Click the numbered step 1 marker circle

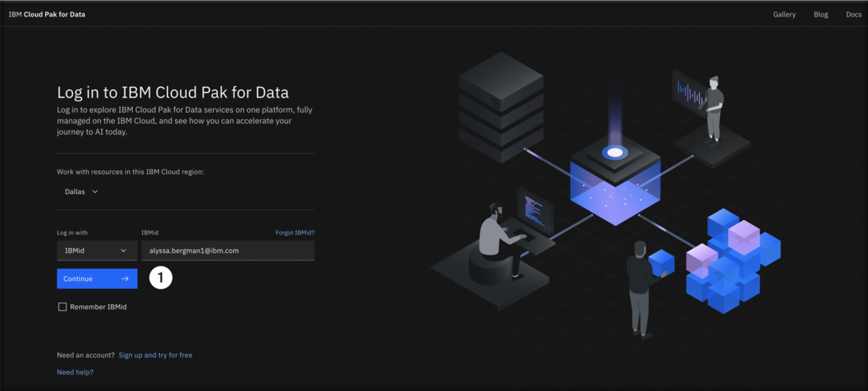pos(161,277)
